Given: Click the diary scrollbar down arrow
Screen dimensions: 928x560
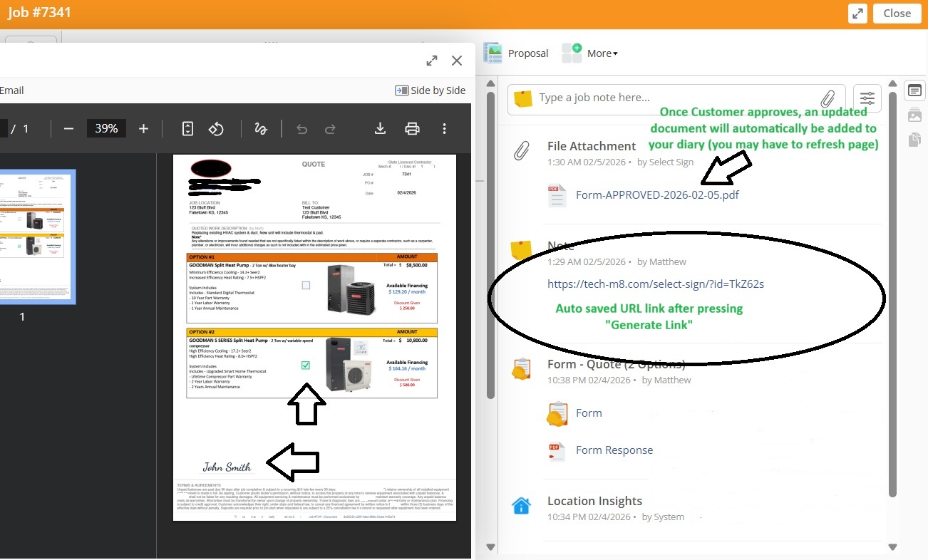Looking at the screenshot, I should [892, 547].
